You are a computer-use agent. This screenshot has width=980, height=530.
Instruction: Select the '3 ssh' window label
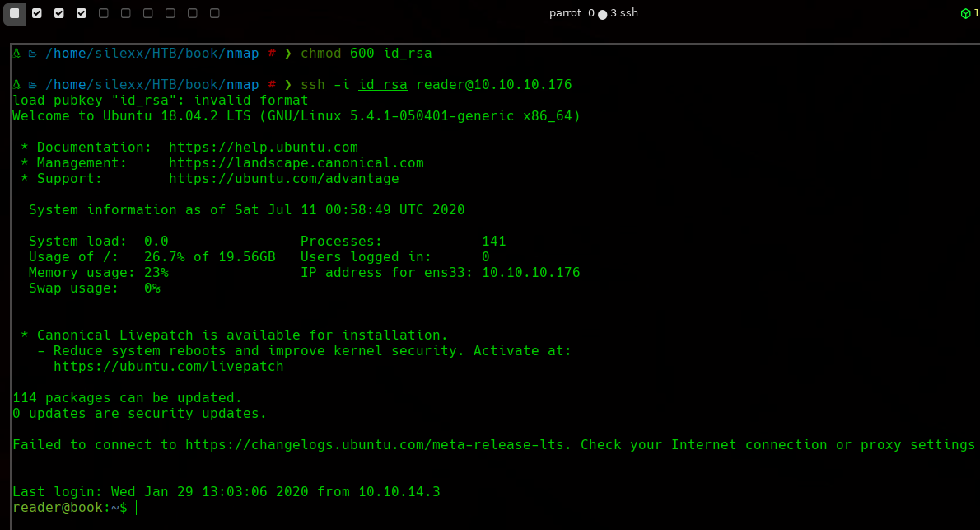(x=624, y=13)
